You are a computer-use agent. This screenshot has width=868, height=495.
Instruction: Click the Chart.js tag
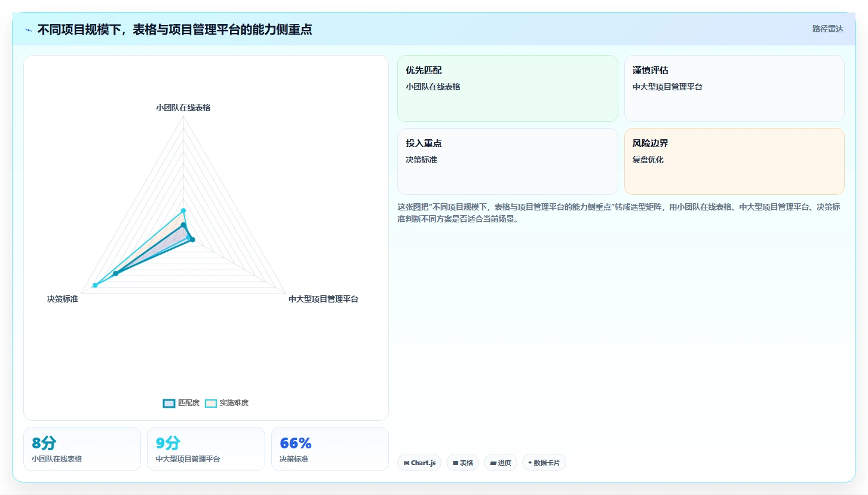pyautogui.click(x=419, y=463)
